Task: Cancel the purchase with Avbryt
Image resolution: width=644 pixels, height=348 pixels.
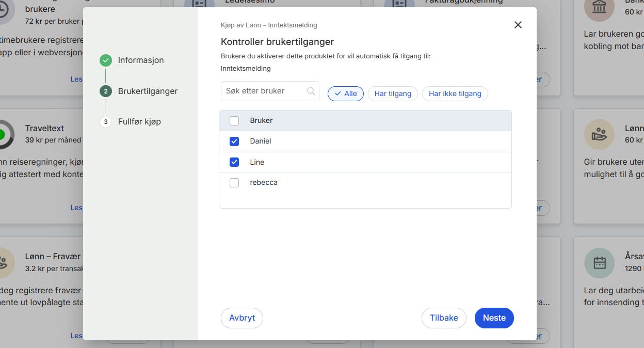Action: pyautogui.click(x=242, y=318)
